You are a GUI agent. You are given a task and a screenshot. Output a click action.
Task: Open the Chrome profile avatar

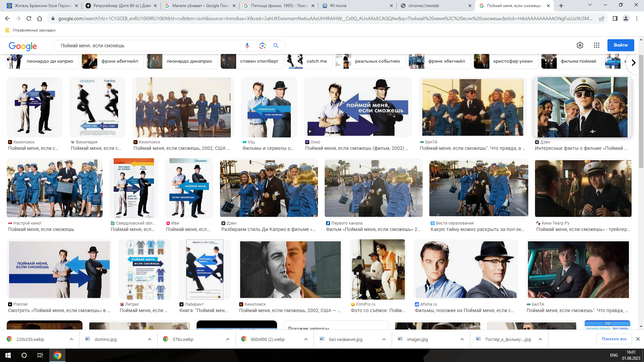point(626,18)
